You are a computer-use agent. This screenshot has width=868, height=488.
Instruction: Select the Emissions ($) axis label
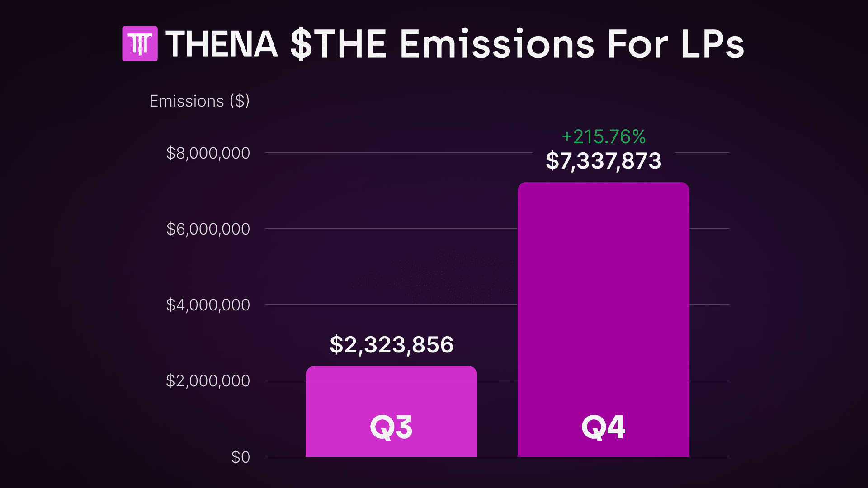click(x=199, y=101)
